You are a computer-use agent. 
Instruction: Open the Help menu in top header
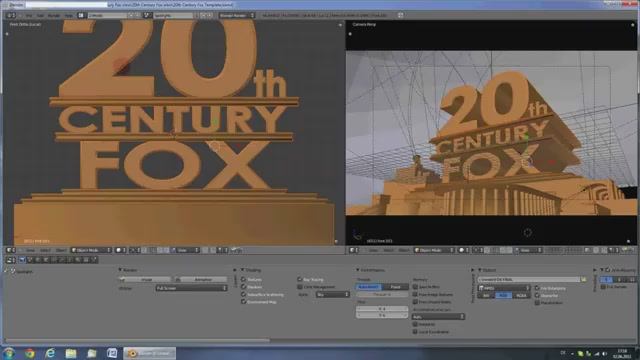click(69, 15)
